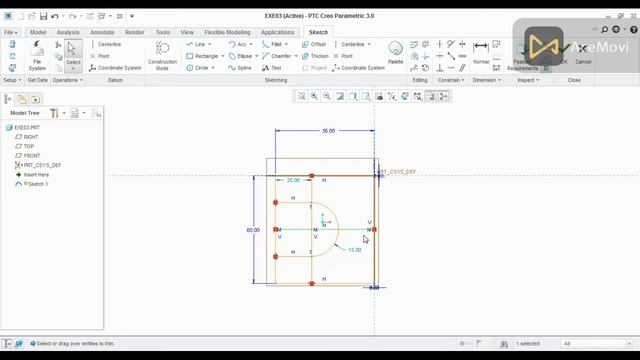
Task: Select the Chamfer tool
Action: click(x=277, y=56)
